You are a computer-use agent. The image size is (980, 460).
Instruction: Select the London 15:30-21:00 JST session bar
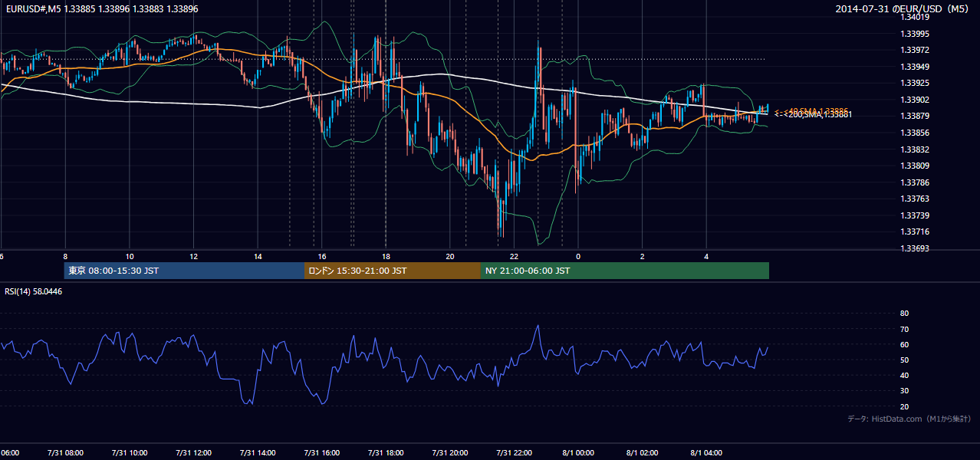(393, 271)
